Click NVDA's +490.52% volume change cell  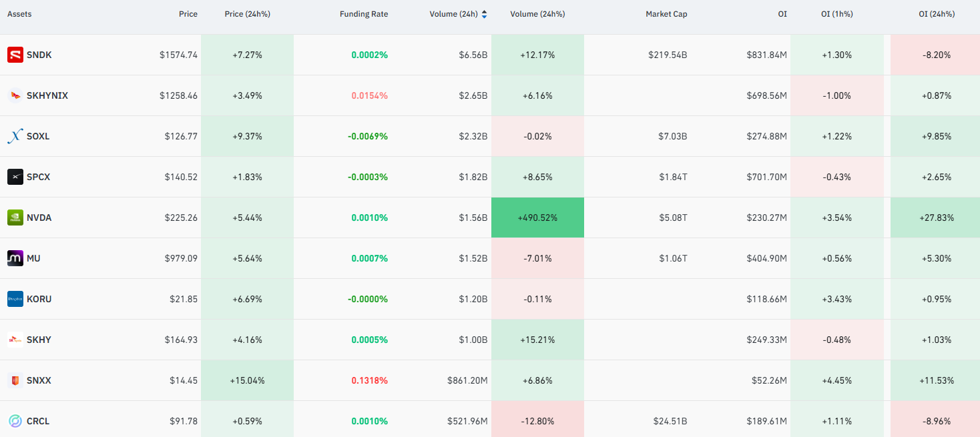(537, 217)
